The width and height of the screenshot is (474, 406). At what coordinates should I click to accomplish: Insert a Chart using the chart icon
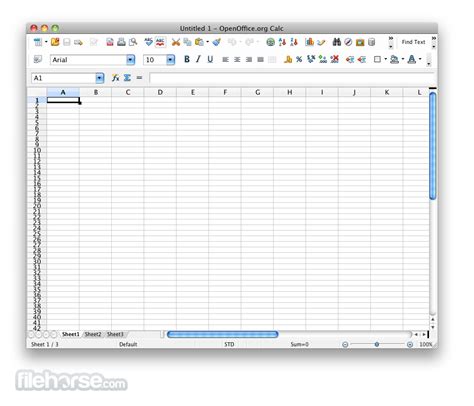309,42
